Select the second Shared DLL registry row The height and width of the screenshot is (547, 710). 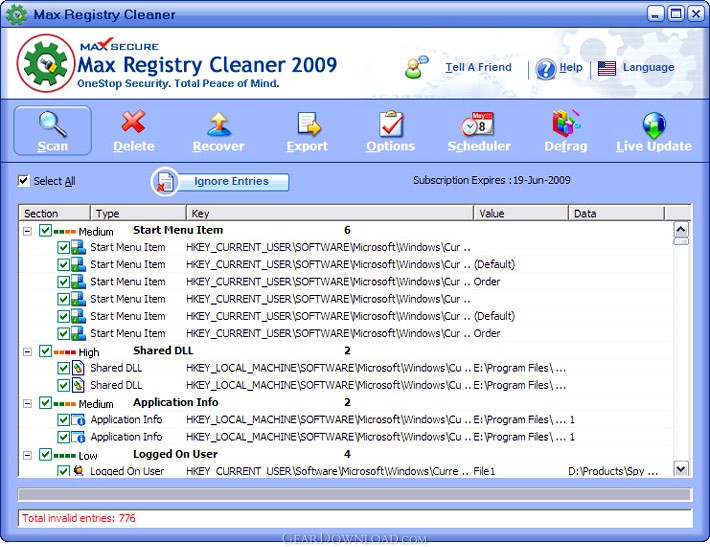tap(346, 385)
